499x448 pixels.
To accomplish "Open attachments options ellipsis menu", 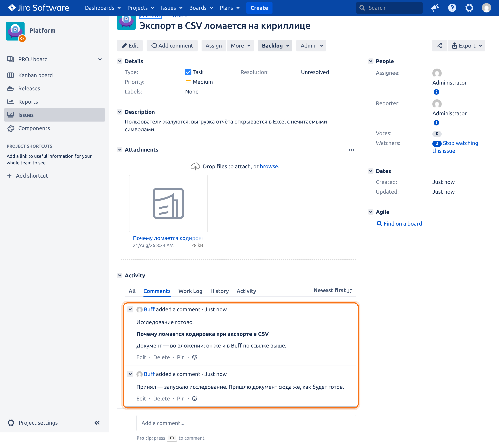I will coord(351,150).
